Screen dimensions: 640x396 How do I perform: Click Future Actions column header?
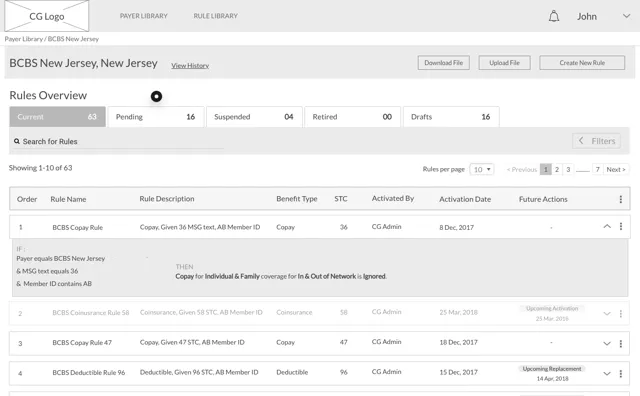[x=543, y=199]
